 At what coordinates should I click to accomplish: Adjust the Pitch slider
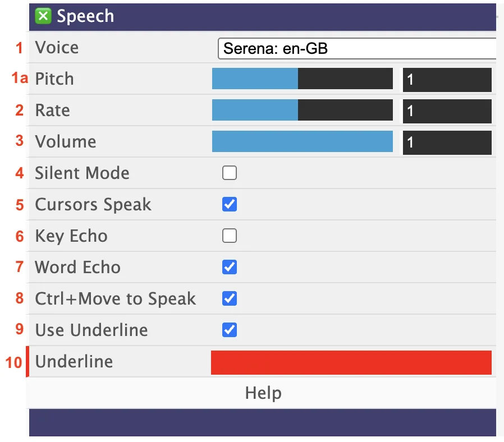302,79
